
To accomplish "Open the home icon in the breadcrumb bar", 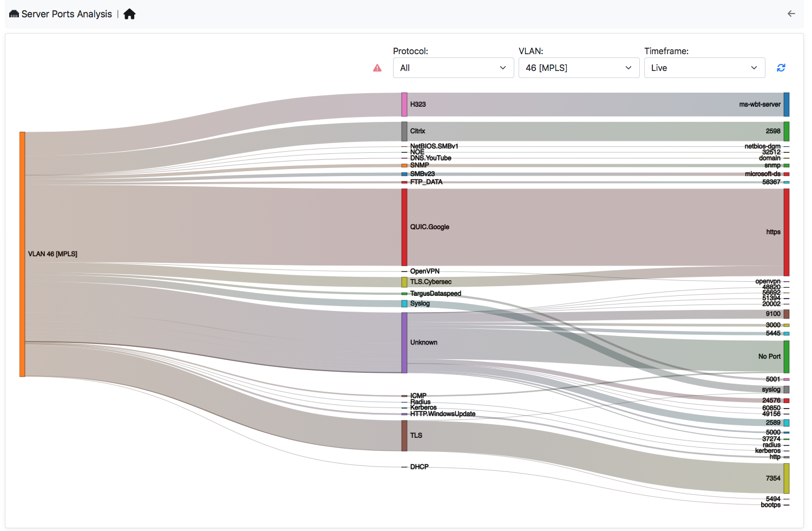I will pos(129,14).
